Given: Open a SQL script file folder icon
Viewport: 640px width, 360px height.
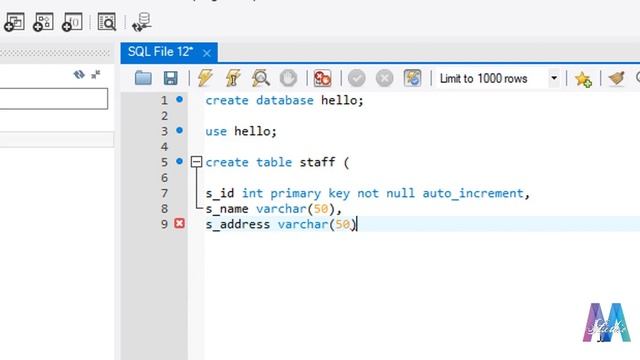Looking at the screenshot, I should click(x=143, y=78).
